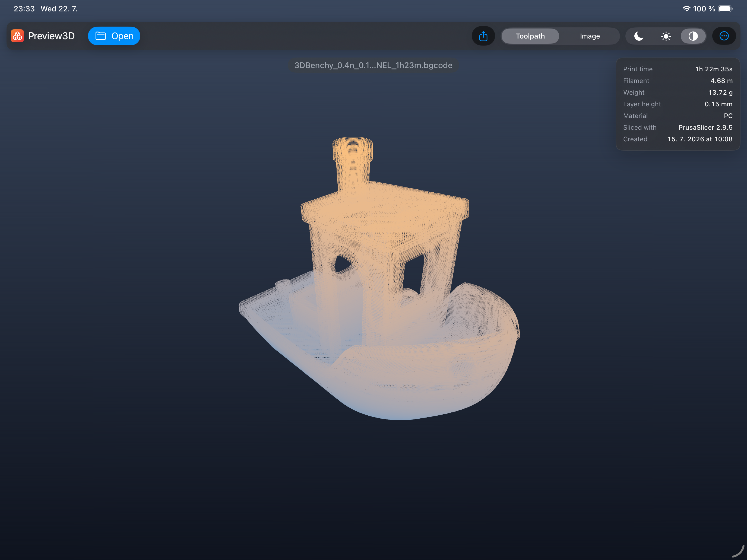Click the battery indicator icon

[725, 9]
